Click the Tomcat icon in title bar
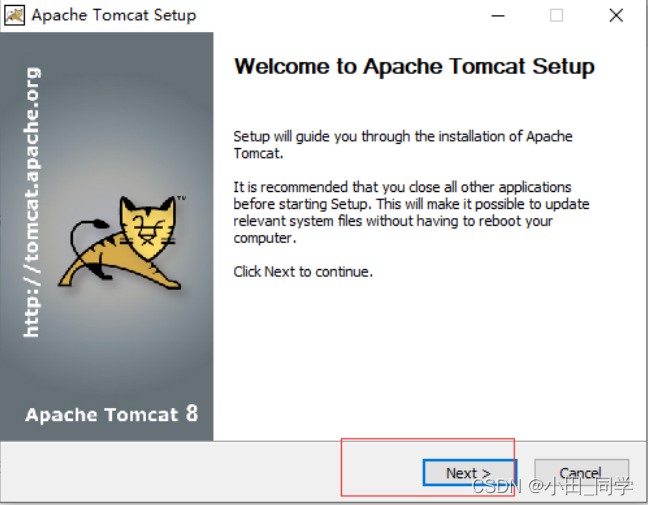Image resolution: width=648 pixels, height=505 pixels. point(14,15)
